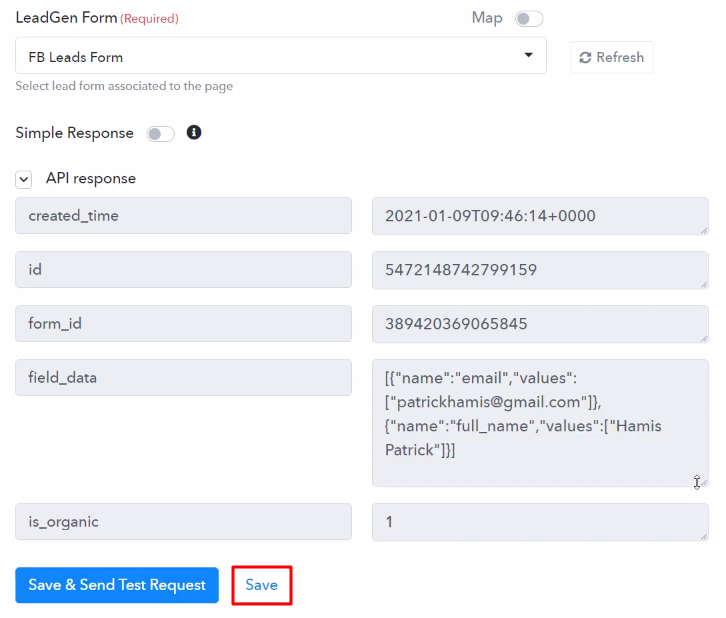
Task: Toggle the Map switch
Action: tap(528, 18)
